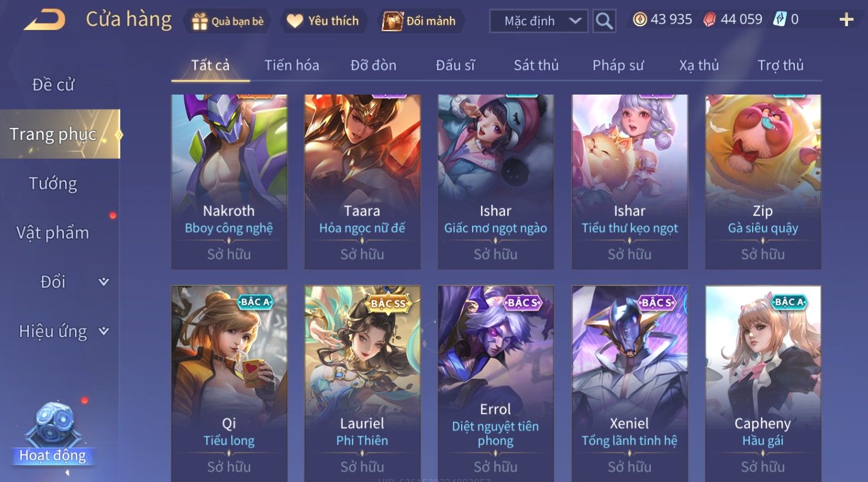868x482 pixels.
Task: Switch to the Sát thủ tab
Action: (x=536, y=65)
